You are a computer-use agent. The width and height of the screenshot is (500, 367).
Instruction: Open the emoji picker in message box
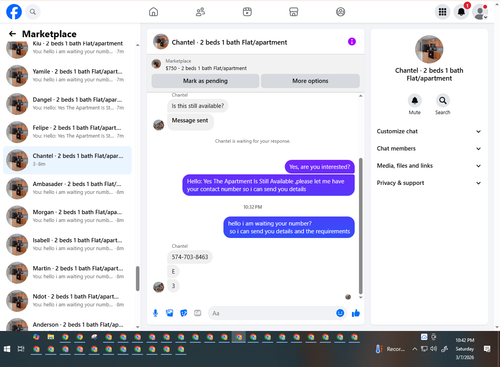[340, 313]
